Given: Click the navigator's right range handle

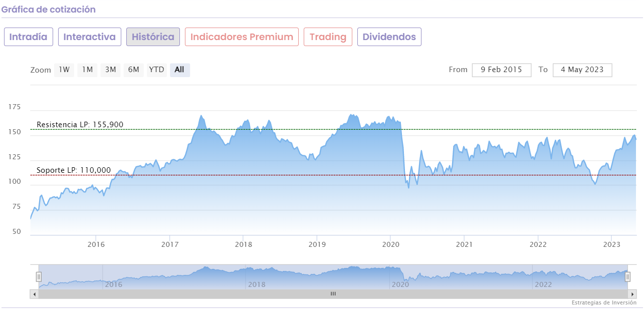Looking at the screenshot, I should (x=627, y=276).
